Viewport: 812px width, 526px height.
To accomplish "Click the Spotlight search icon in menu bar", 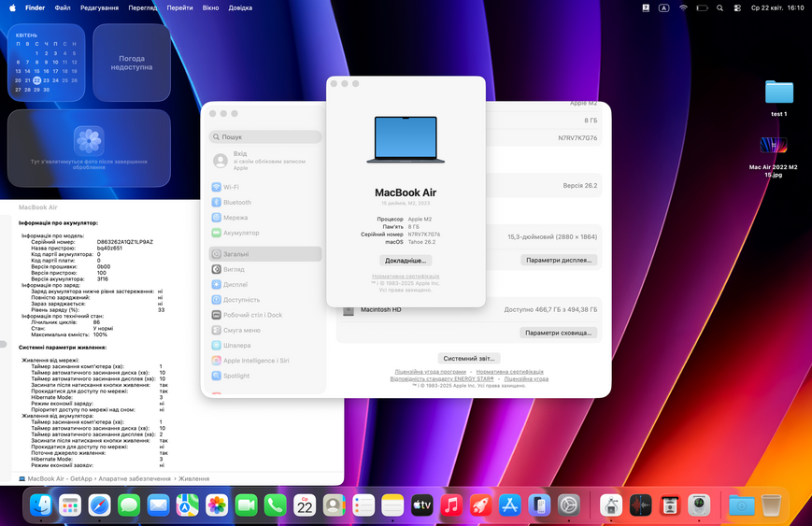I will [719, 7].
